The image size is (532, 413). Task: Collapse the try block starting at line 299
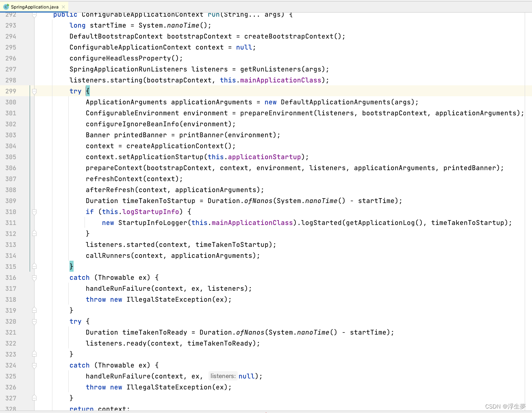(x=34, y=91)
